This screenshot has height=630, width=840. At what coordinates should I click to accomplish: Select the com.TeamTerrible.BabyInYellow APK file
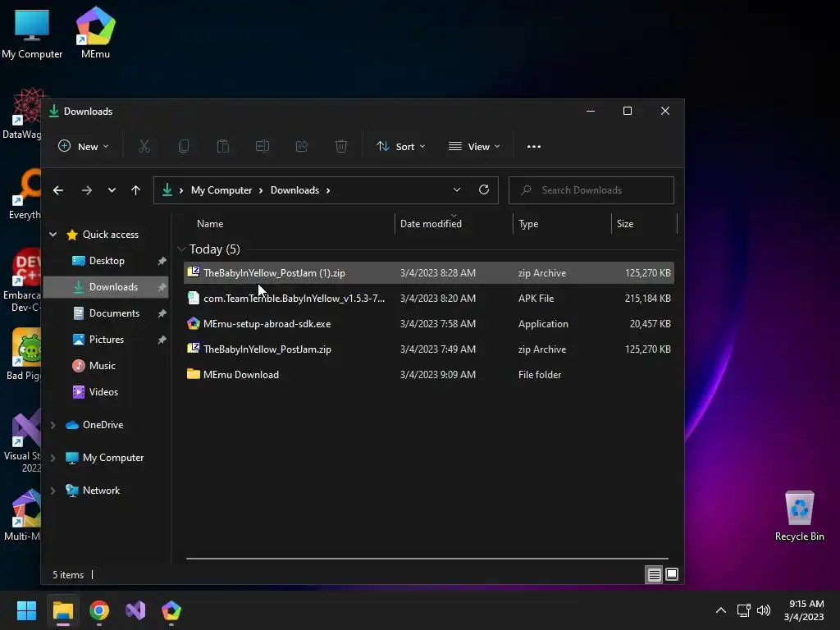(x=428, y=299)
